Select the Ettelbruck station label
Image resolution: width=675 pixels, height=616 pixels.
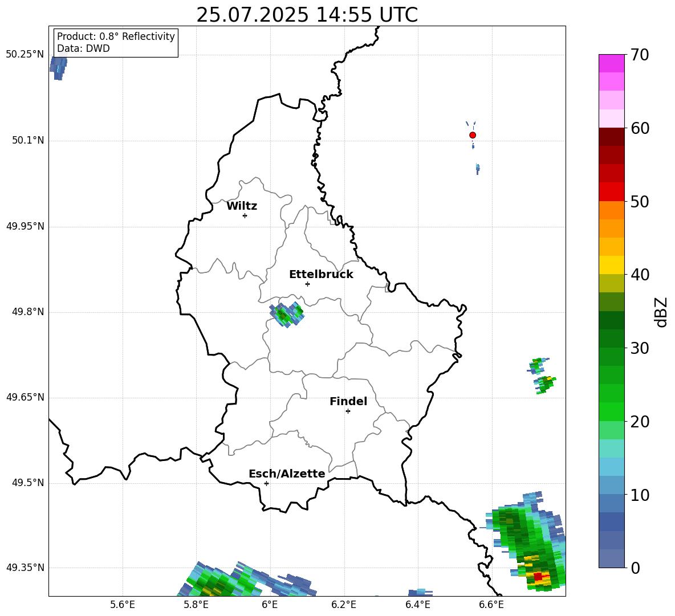[321, 275]
